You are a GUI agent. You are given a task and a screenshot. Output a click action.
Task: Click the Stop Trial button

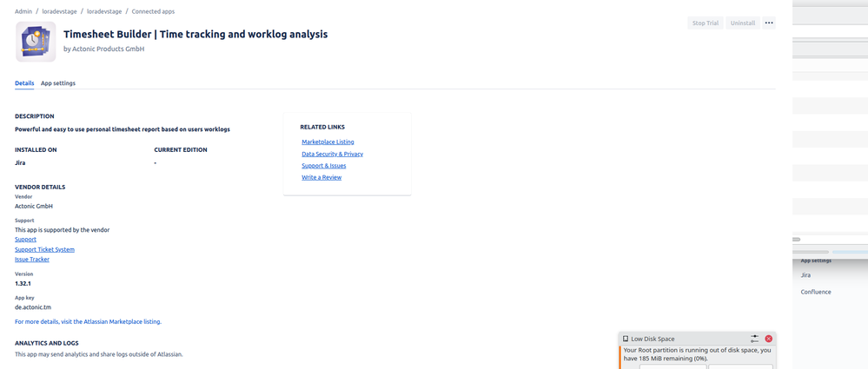706,23
